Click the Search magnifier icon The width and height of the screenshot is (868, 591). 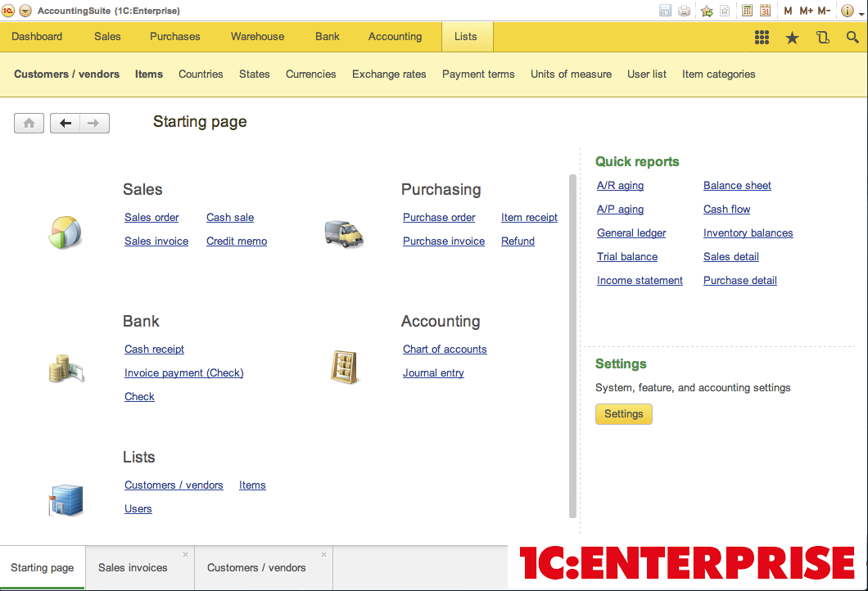point(852,37)
